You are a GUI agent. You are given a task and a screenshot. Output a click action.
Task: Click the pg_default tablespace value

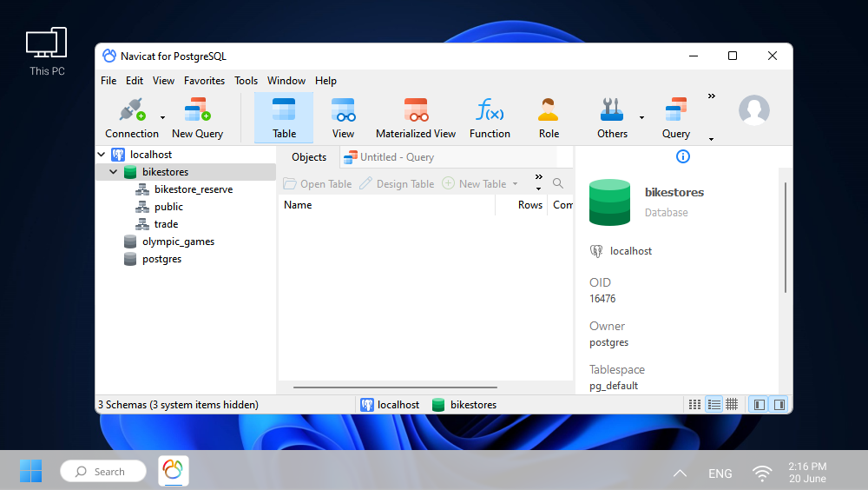614,386
